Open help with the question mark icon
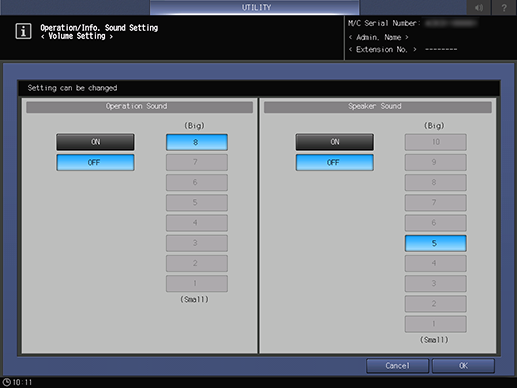Screen dimensions: 517x388 504,7
